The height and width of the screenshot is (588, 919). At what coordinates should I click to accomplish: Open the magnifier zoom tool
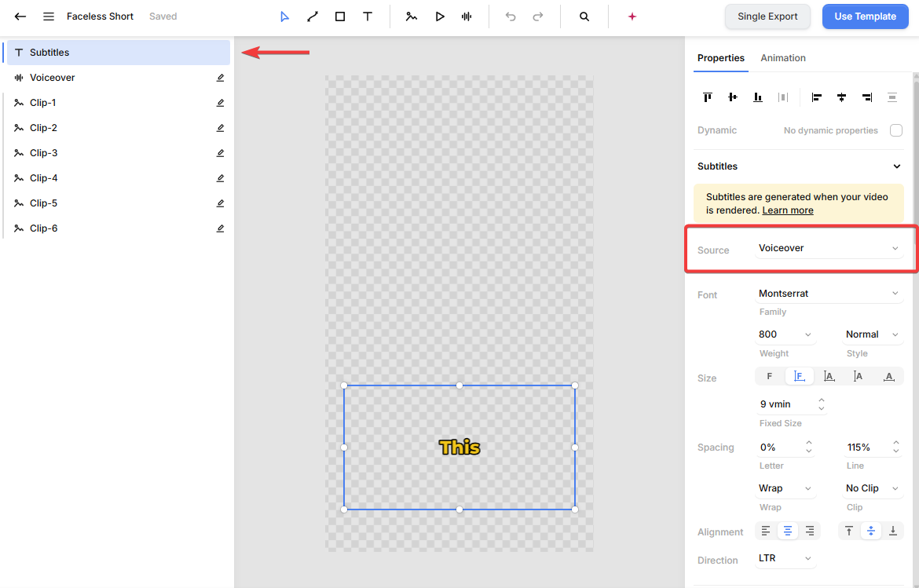584,16
